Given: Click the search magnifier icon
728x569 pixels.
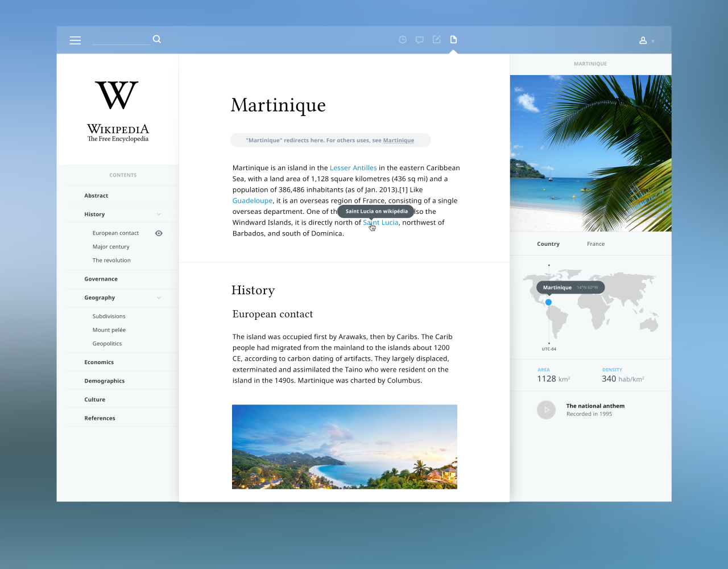Looking at the screenshot, I should tap(157, 39).
